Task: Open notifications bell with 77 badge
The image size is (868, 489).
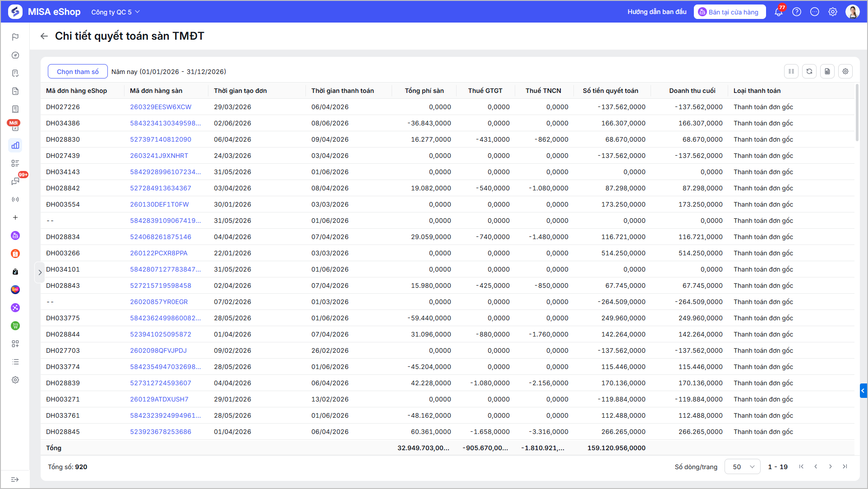Action: pos(779,12)
